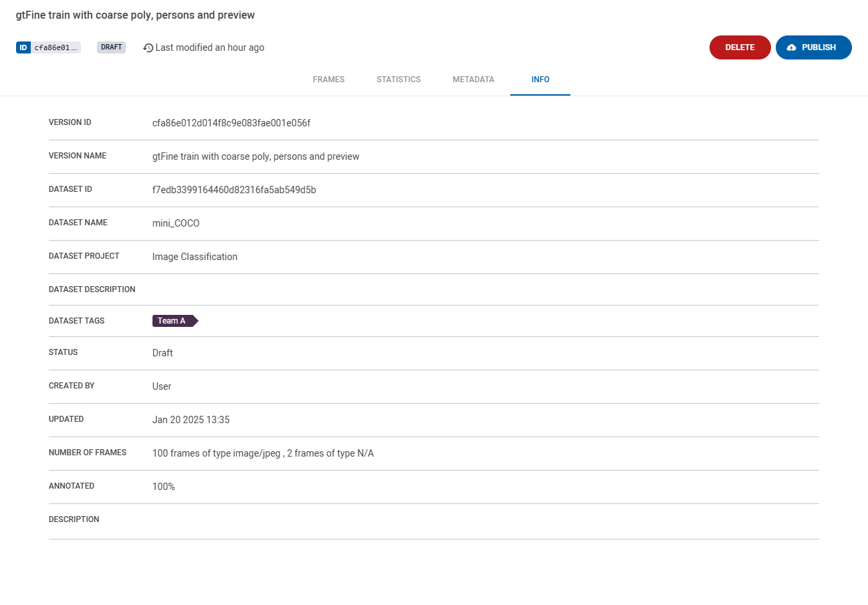This screenshot has width=868, height=605.
Task: Select the version ID value cfa86e012d014f8c9e083fae001e056f
Action: [x=231, y=123]
